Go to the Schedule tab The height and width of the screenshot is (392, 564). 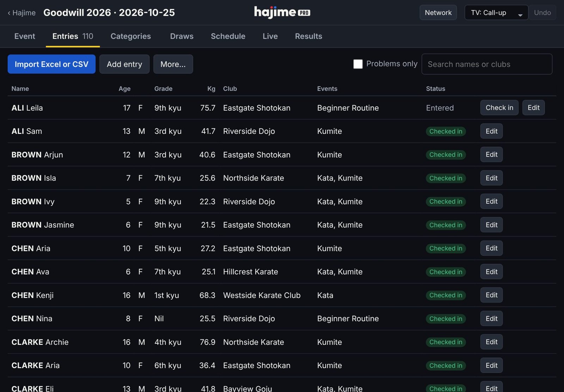pyautogui.click(x=228, y=36)
